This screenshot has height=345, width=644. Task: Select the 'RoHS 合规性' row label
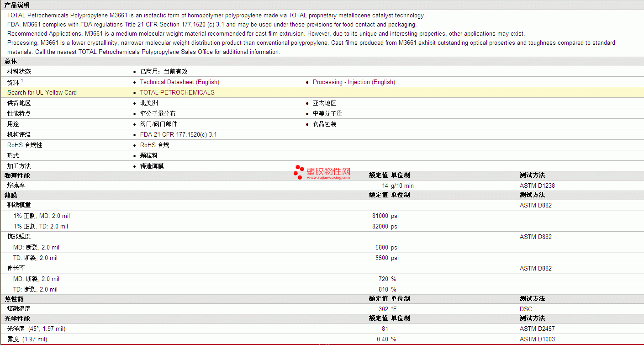tap(25, 145)
